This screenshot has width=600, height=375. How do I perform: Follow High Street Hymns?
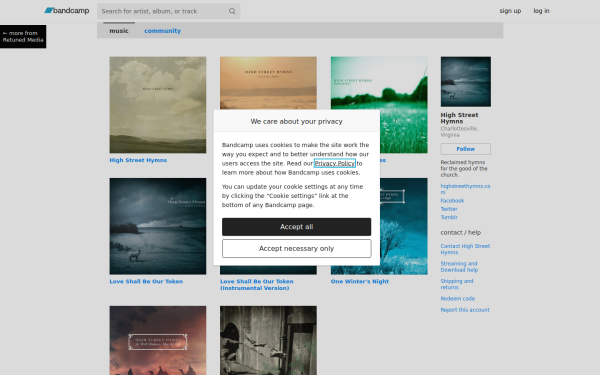click(466, 149)
